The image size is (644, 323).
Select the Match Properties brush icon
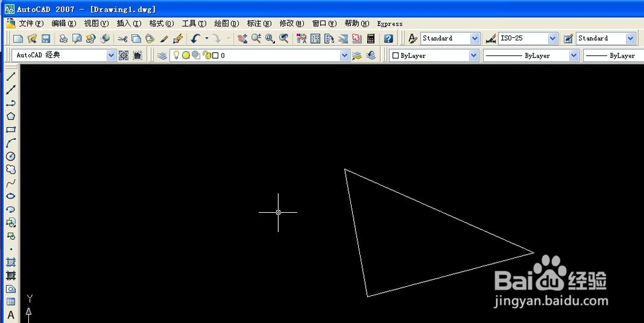164,39
